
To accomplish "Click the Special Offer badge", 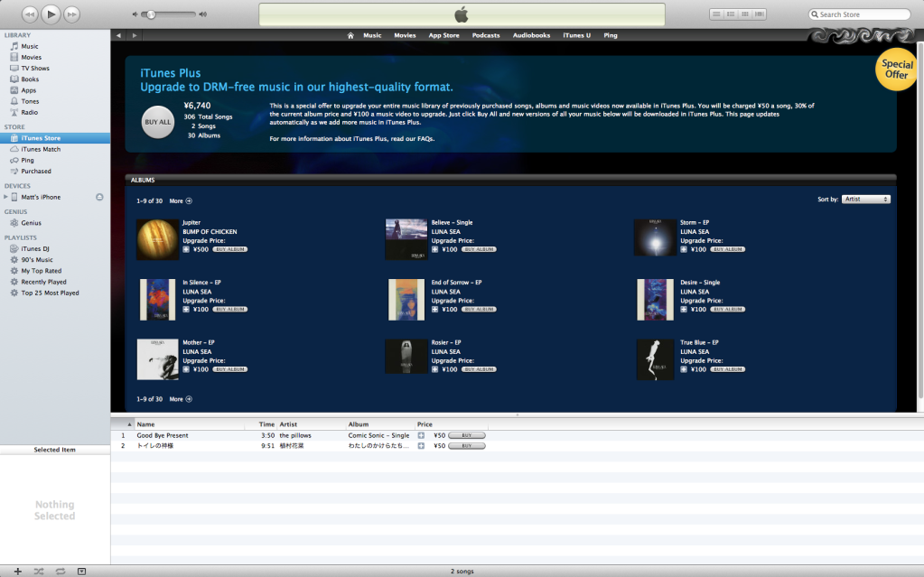I will tap(897, 70).
